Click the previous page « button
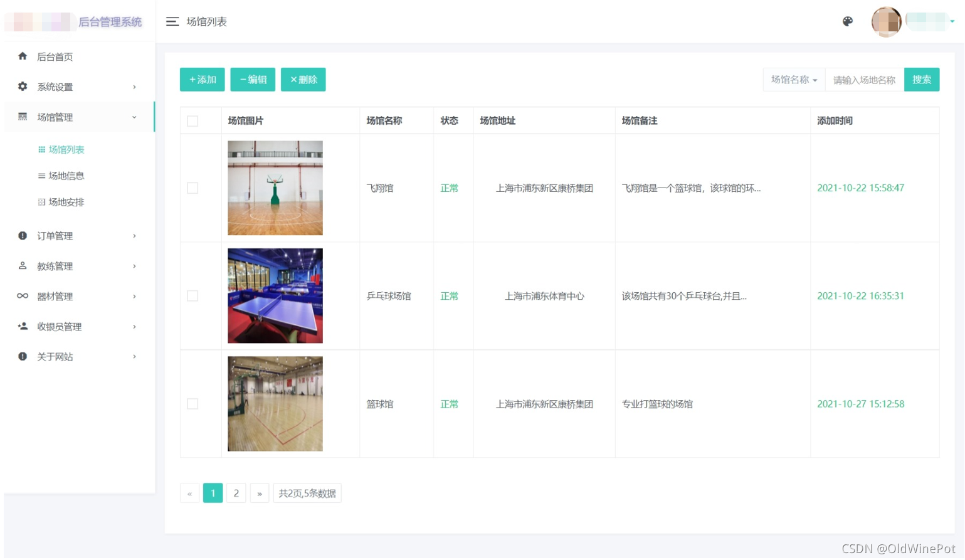 pos(189,494)
